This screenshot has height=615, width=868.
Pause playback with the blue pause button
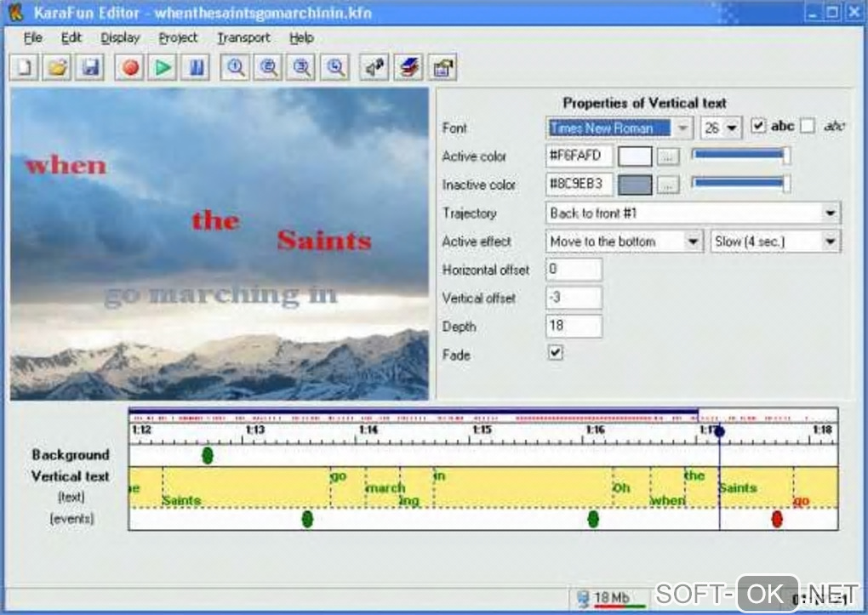(196, 67)
